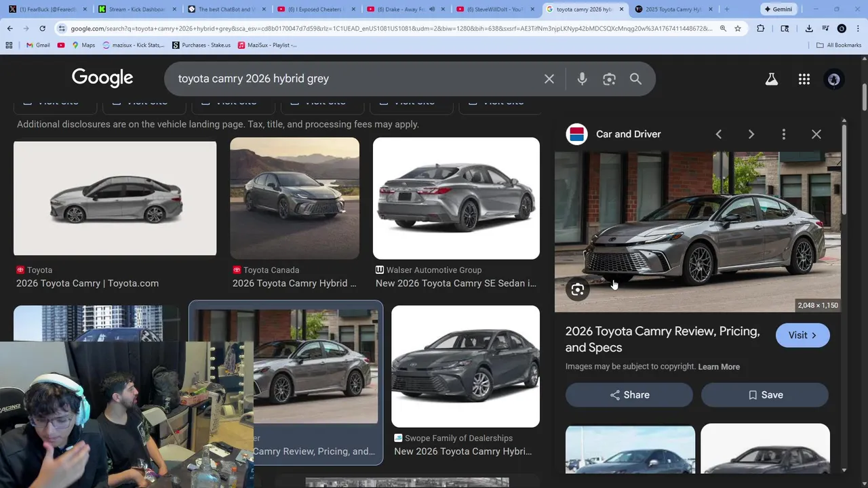
Task: Open a new tab with plus button
Action: click(x=727, y=9)
